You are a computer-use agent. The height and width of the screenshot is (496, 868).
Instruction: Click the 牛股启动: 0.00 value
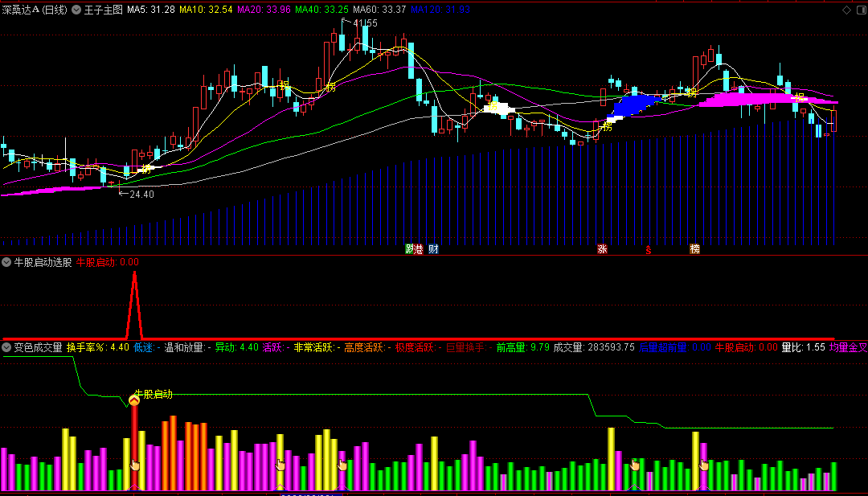point(108,262)
